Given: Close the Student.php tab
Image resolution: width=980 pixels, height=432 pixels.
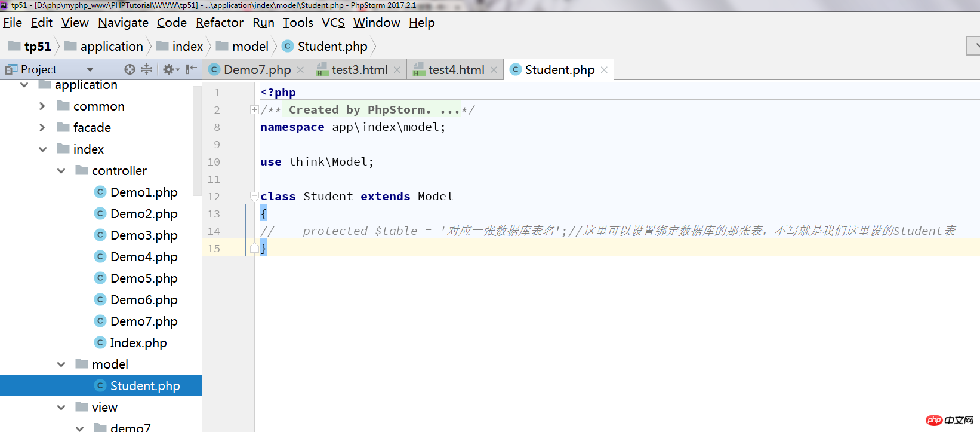Looking at the screenshot, I should point(604,70).
